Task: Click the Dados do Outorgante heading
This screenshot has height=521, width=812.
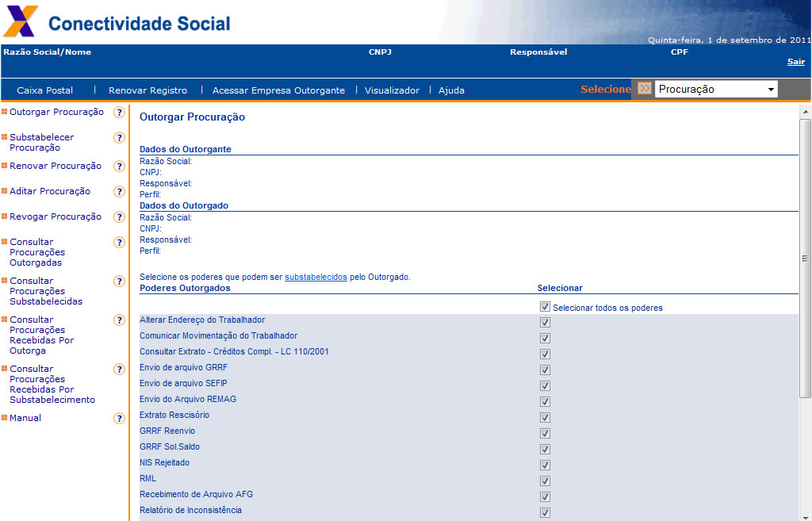Action: (x=186, y=149)
